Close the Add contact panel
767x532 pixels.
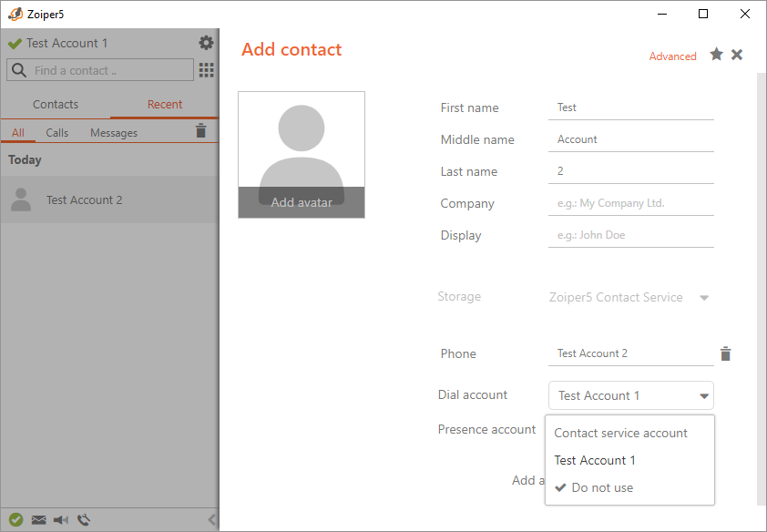pyautogui.click(x=737, y=55)
